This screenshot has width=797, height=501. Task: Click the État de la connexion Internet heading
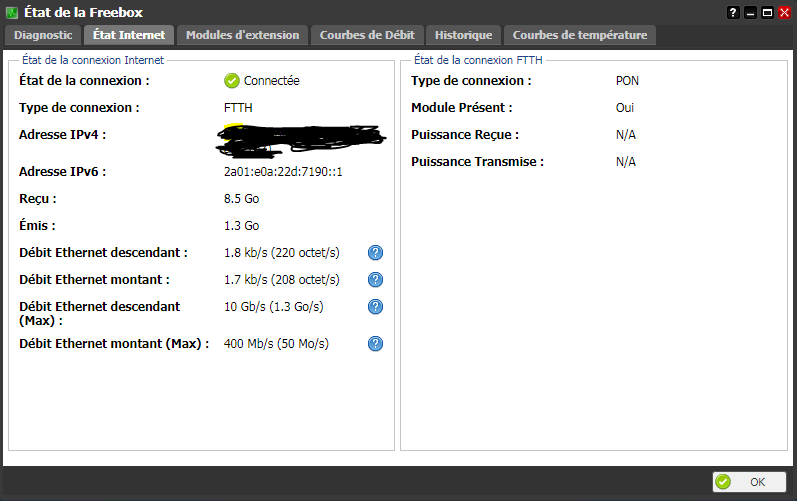pyautogui.click(x=93, y=60)
